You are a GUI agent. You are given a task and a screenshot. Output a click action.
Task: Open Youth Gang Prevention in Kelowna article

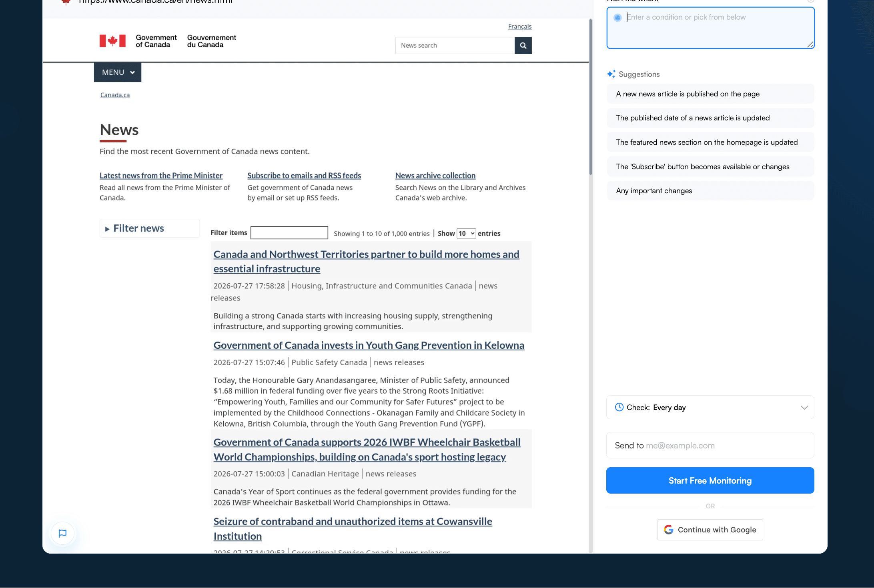point(369,345)
